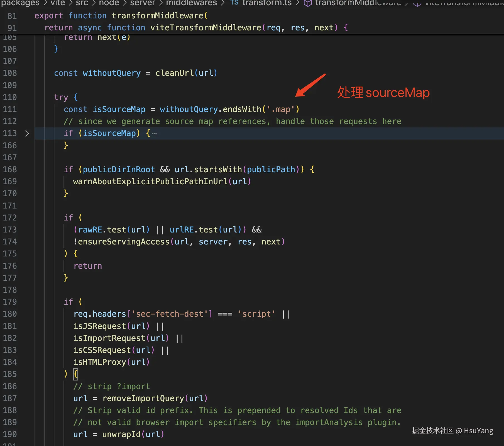Click the 'sec-fetch-dest' header string
Image resolution: width=504 pixels, height=446 pixels.
[170, 314]
